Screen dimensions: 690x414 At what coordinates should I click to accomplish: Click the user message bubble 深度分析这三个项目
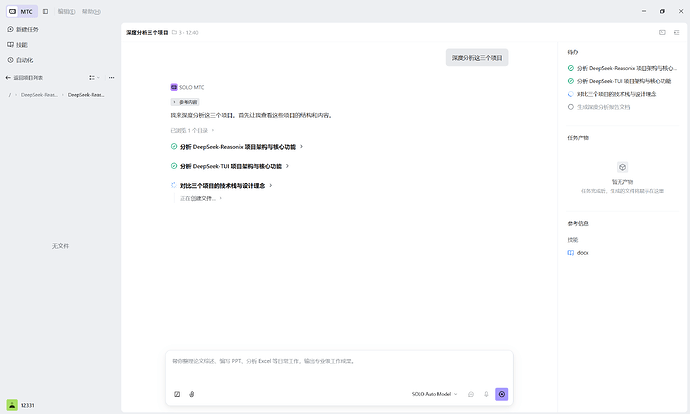point(477,58)
